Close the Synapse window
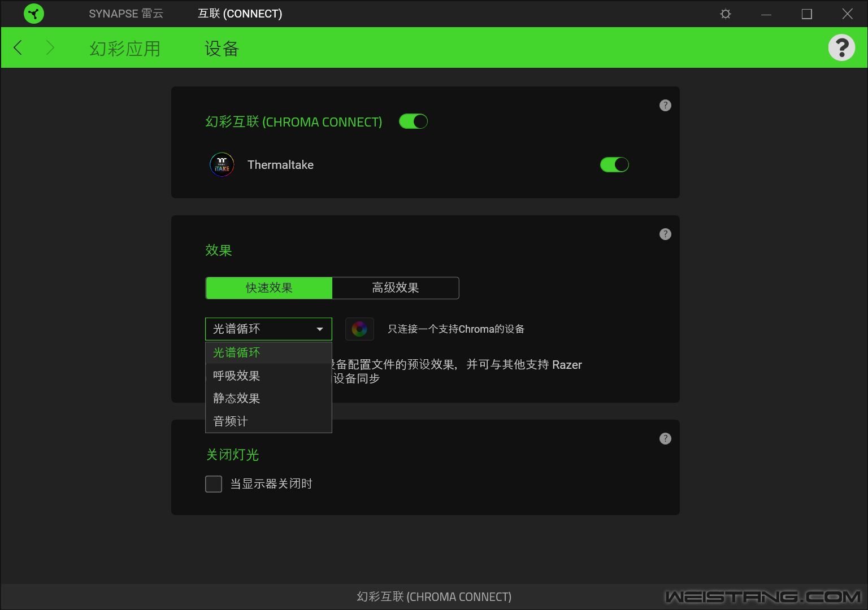This screenshot has width=868, height=610. click(x=847, y=14)
